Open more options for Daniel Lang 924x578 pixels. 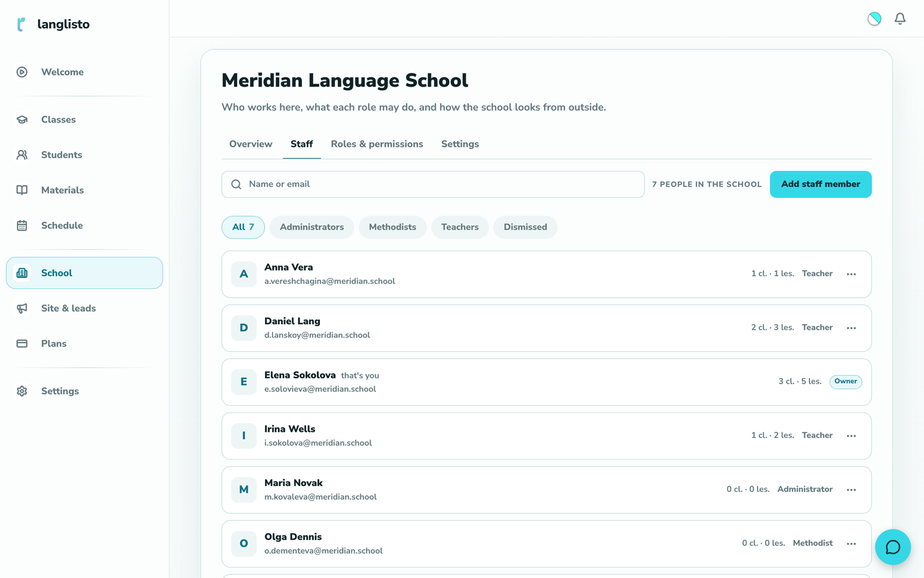coord(851,328)
